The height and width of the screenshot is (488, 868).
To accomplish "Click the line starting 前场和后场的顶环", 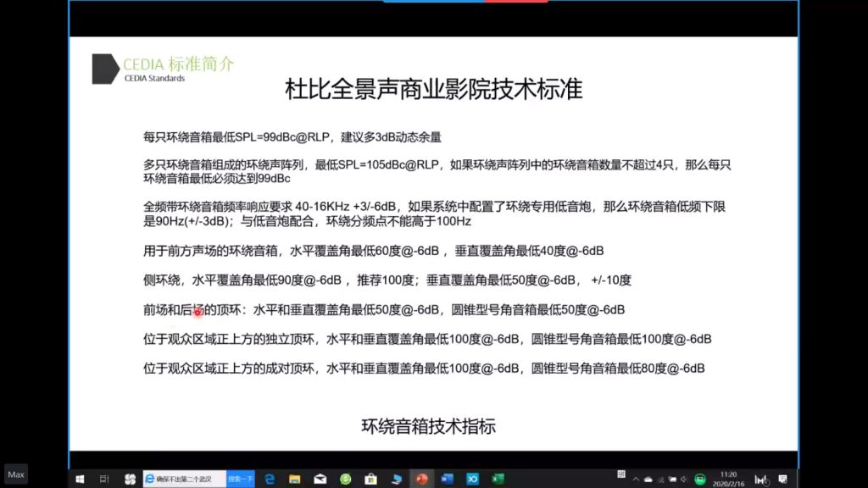I will 384,310.
